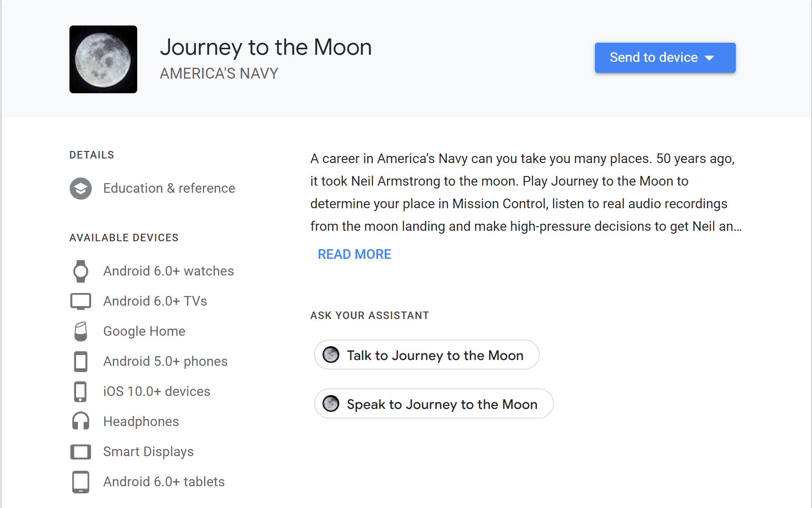Click the Smart Displays icon
Image resolution: width=812 pixels, height=508 pixels.
click(x=81, y=452)
